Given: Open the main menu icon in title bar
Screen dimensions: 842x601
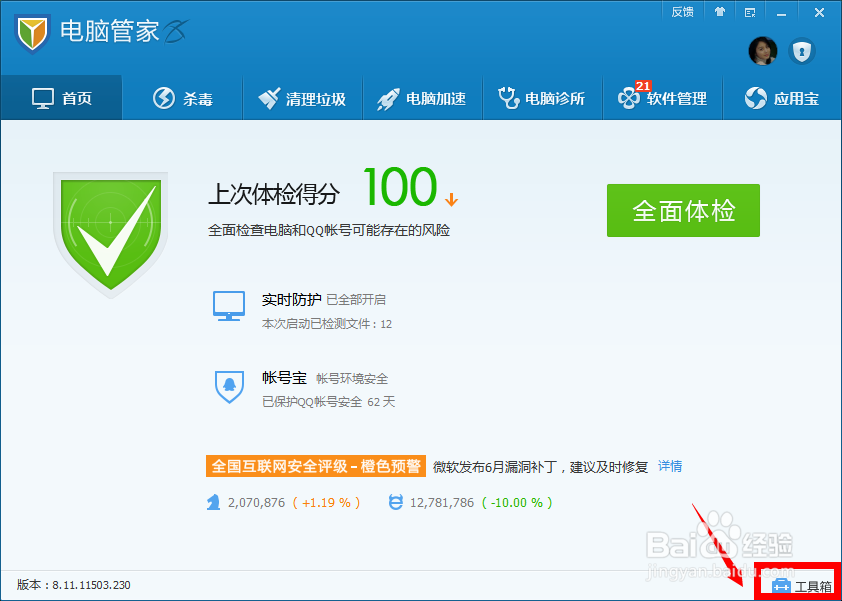Looking at the screenshot, I should click(750, 12).
